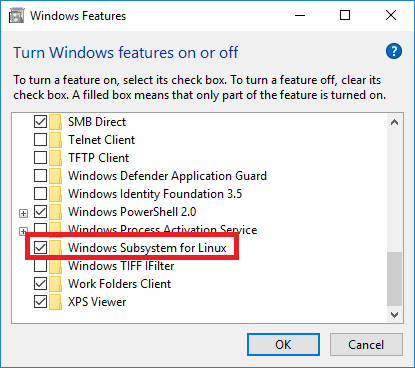Select the XPS Viewer folder icon
Screen dimensions: 415x368
point(55,302)
